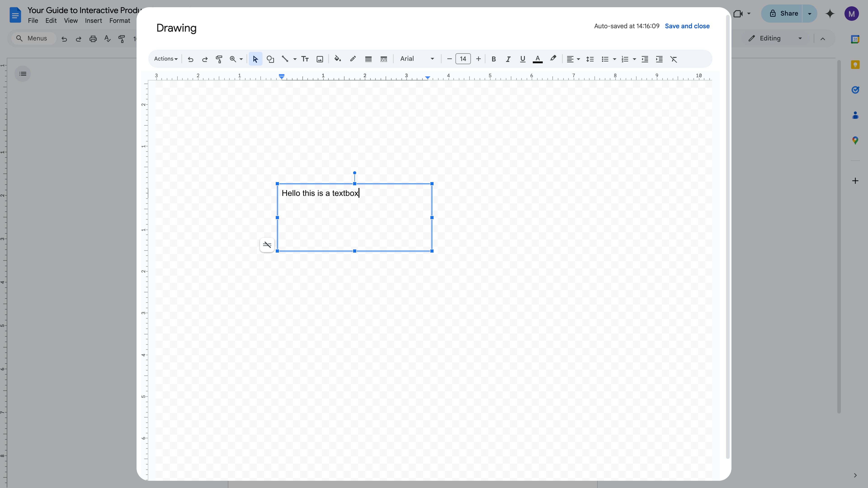The image size is (868, 488).
Task: Collapse the Docs toolbar with chevron
Action: click(823, 39)
